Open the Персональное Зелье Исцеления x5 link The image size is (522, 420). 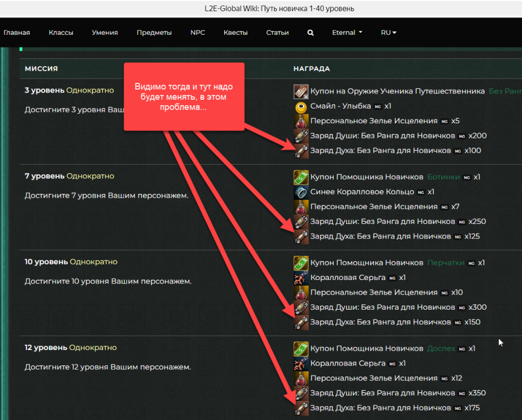coord(374,121)
